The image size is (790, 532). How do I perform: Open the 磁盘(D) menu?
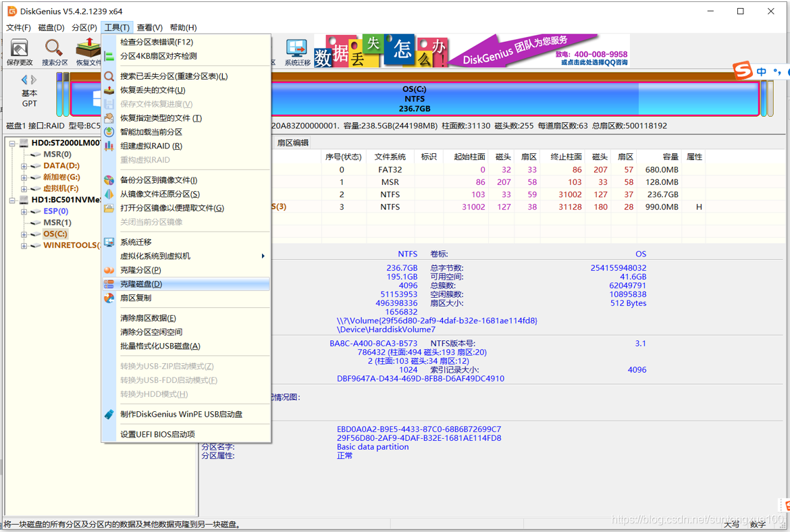[x=51, y=28]
